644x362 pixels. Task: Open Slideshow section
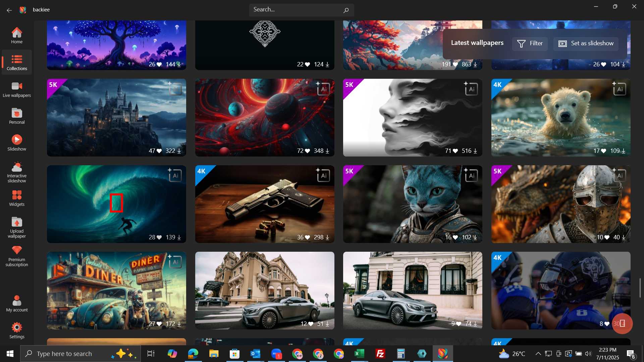tap(17, 143)
